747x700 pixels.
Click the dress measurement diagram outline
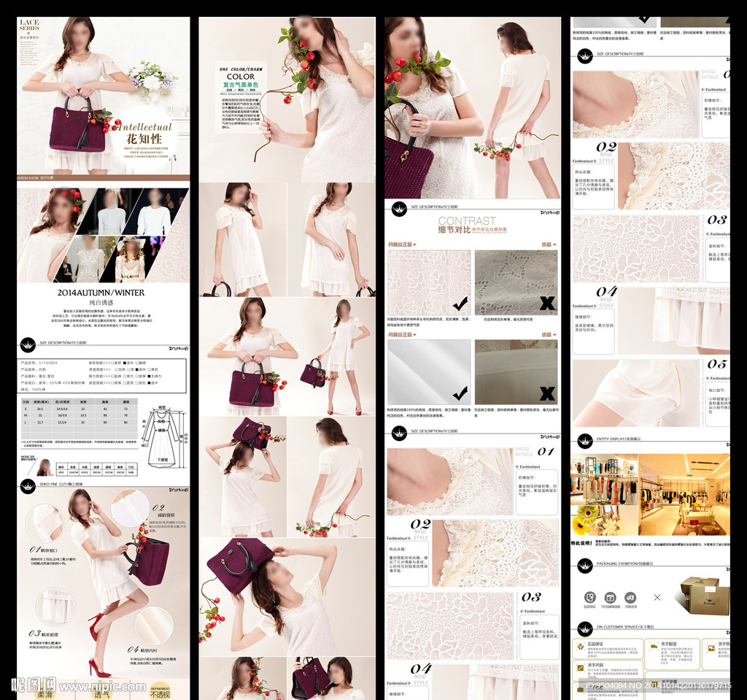(x=164, y=436)
